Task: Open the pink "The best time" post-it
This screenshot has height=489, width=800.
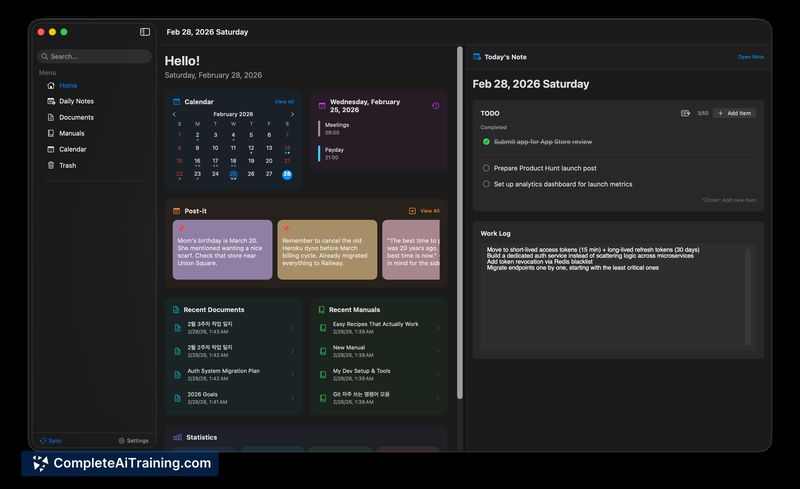Action: (411, 250)
